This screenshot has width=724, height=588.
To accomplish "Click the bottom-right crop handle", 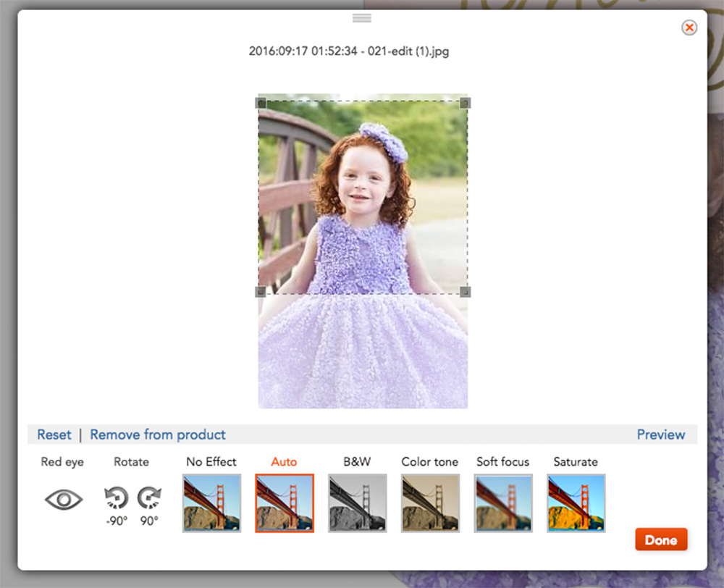I will 466,291.
